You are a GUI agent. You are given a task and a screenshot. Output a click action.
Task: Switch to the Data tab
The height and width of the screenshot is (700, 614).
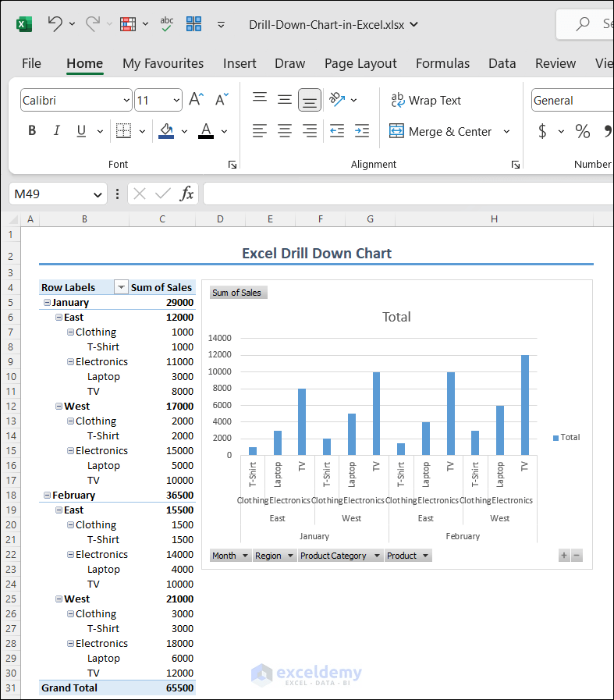(x=502, y=63)
